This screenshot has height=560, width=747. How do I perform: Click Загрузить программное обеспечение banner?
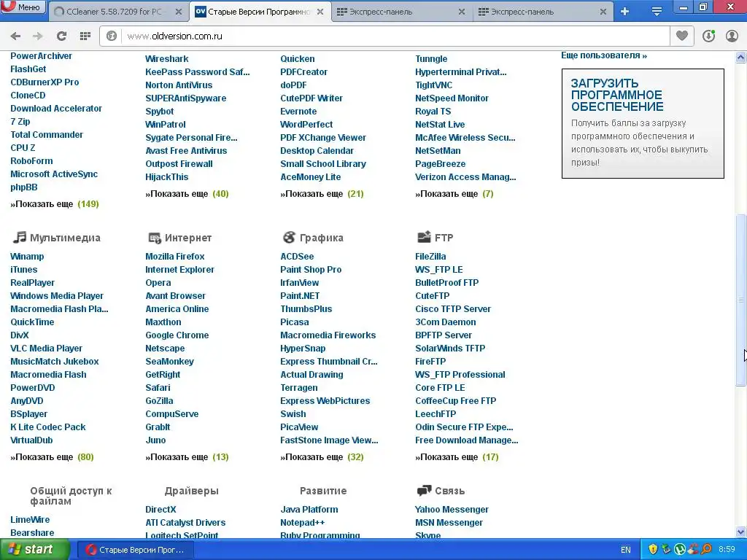point(643,123)
